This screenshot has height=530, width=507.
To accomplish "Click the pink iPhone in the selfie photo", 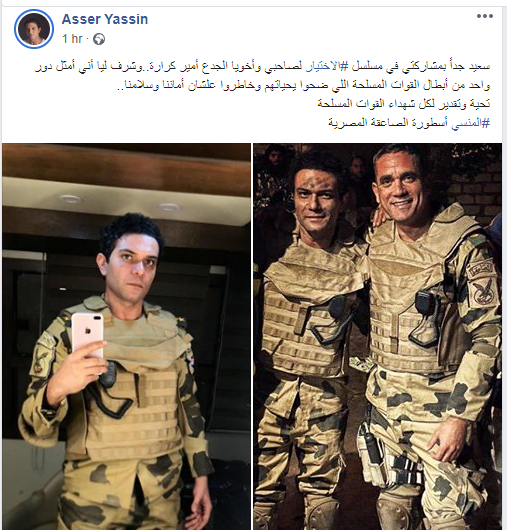I will tap(88, 335).
